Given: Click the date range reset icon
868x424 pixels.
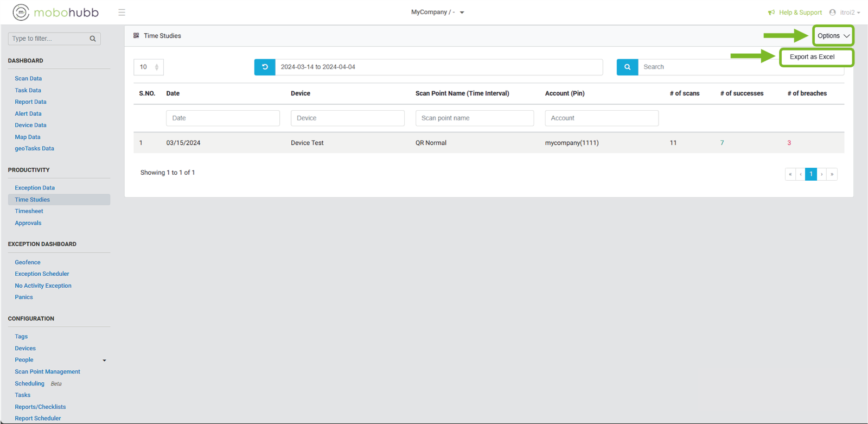Looking at the screenshot, I should point(265,67).
